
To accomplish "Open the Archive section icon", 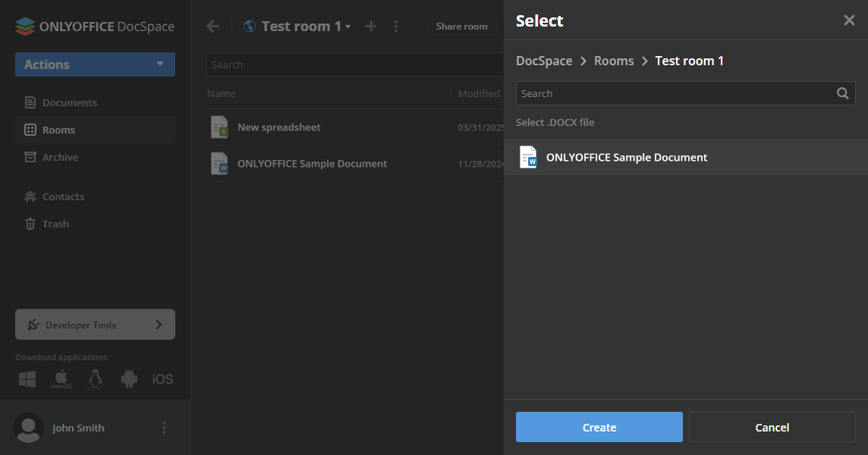I will click(32, 157).
